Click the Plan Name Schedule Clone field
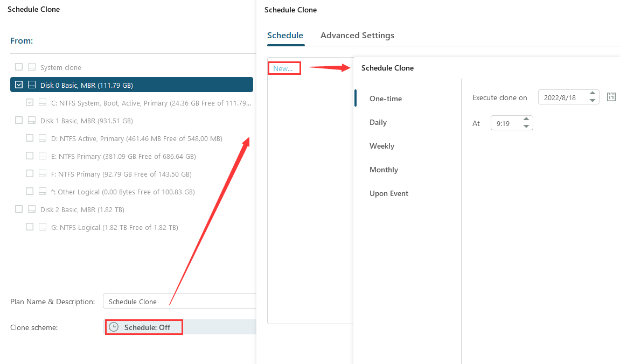The height and width of the screenshot is (364, 620). click(x=179, y=301)
